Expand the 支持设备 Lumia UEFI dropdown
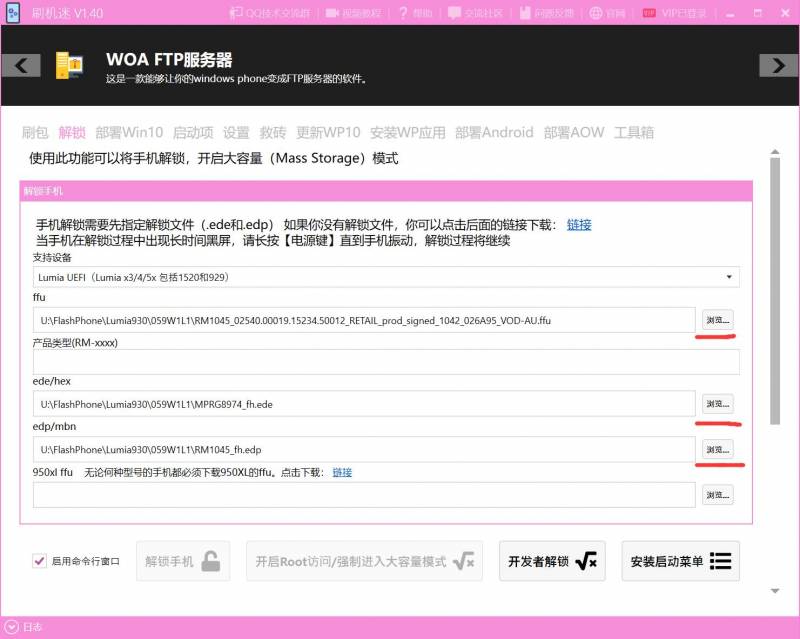 [386, 277]
